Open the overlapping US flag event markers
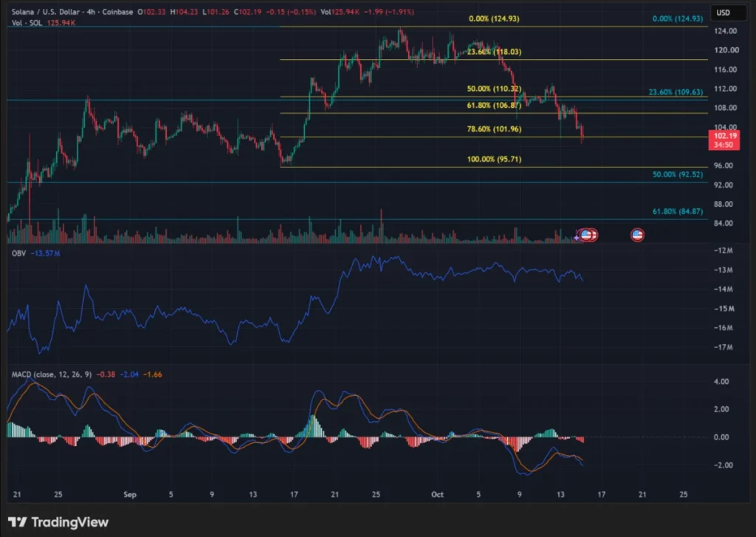756x537 pixels. click(x=588, y=235)
